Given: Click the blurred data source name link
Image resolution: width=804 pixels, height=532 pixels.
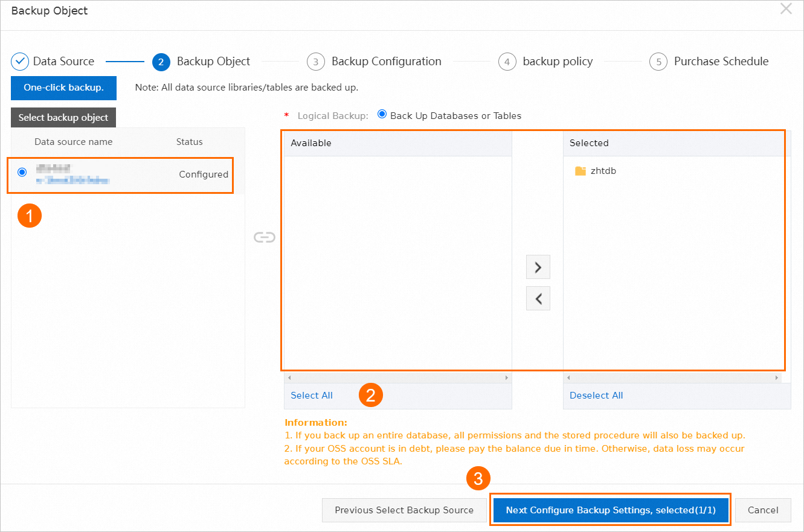Looking at the screenshot, I should (72, 180).
